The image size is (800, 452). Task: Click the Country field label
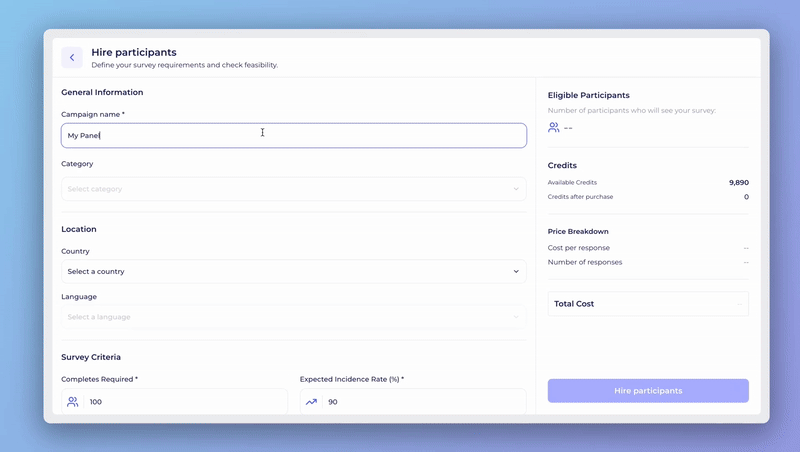click(x=75, y=252)
